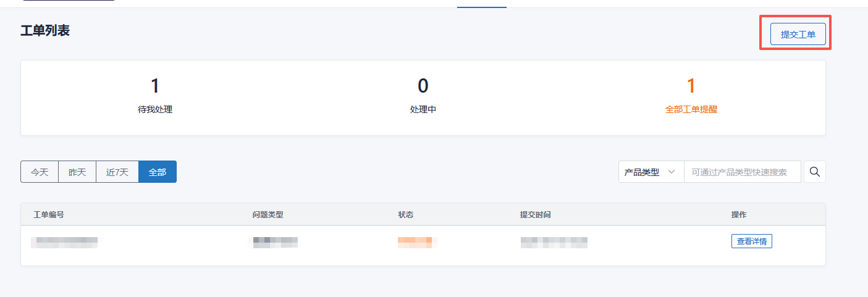
Task: Click the orange status cell in the ticket row
Action: pos(417,242)
